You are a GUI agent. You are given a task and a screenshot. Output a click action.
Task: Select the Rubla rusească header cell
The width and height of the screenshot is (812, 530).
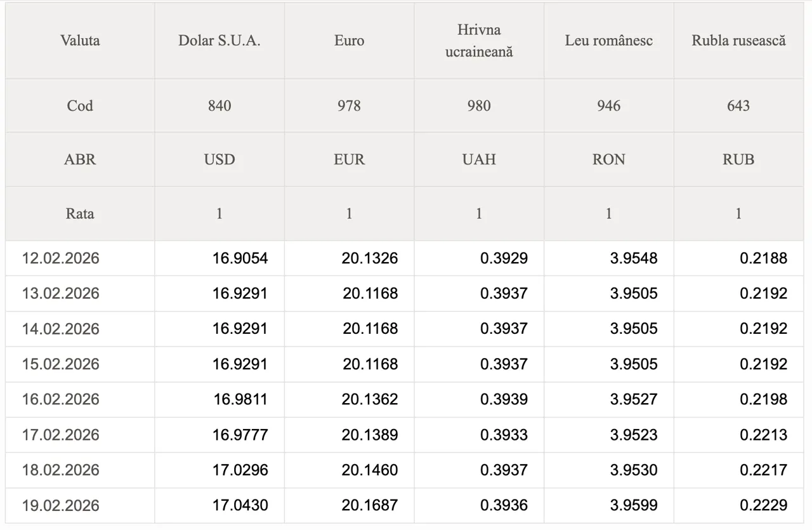point(738,41)
